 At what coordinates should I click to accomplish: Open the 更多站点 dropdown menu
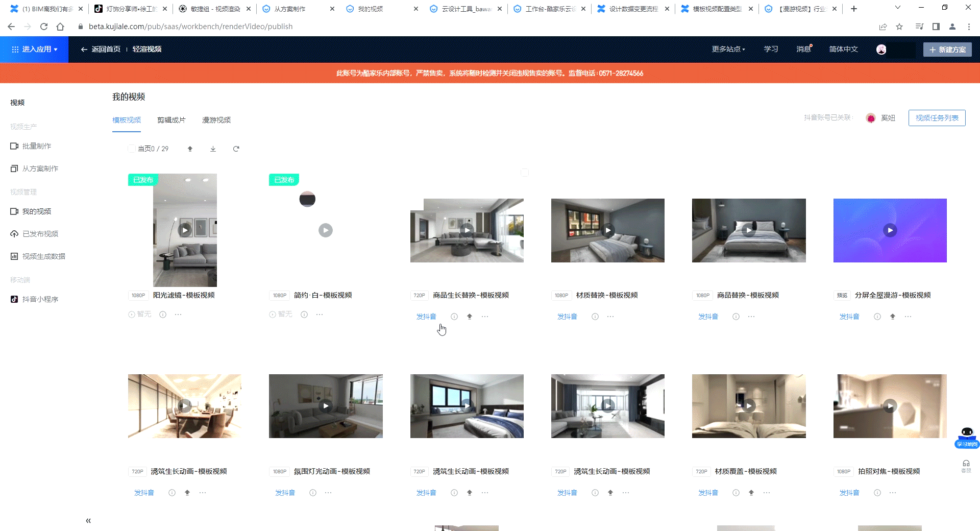(728, 50)
